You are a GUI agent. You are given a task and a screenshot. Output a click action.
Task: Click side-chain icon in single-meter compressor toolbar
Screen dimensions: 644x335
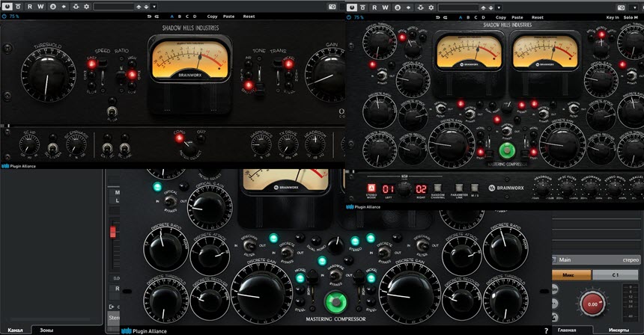click(x=76, y=7)
